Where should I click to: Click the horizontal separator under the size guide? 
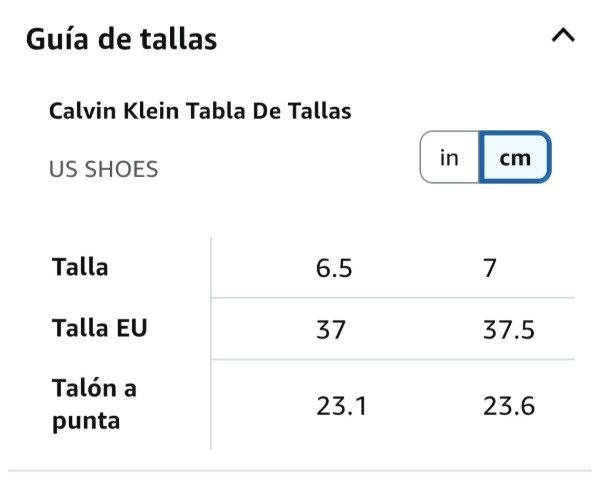pyautogui.click(x=300, y=470)
